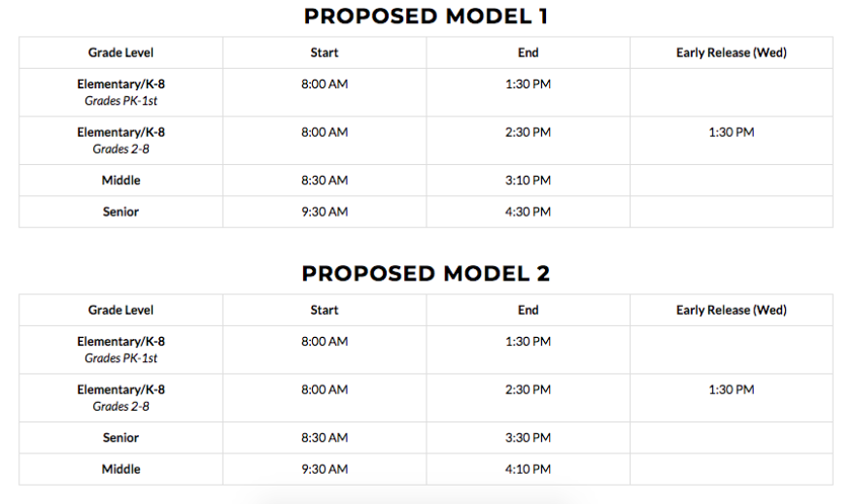Click the 4:10 PM end time cell
This screenshot has width=855, height=504.
point(528,469)
